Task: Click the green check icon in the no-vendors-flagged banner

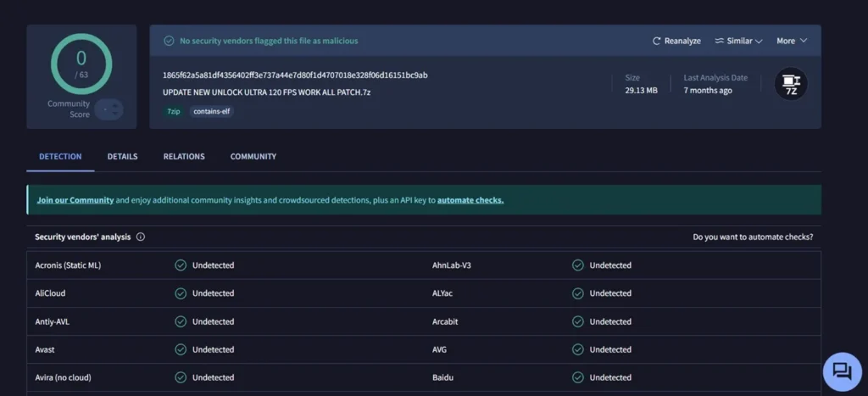Action: 170,41
